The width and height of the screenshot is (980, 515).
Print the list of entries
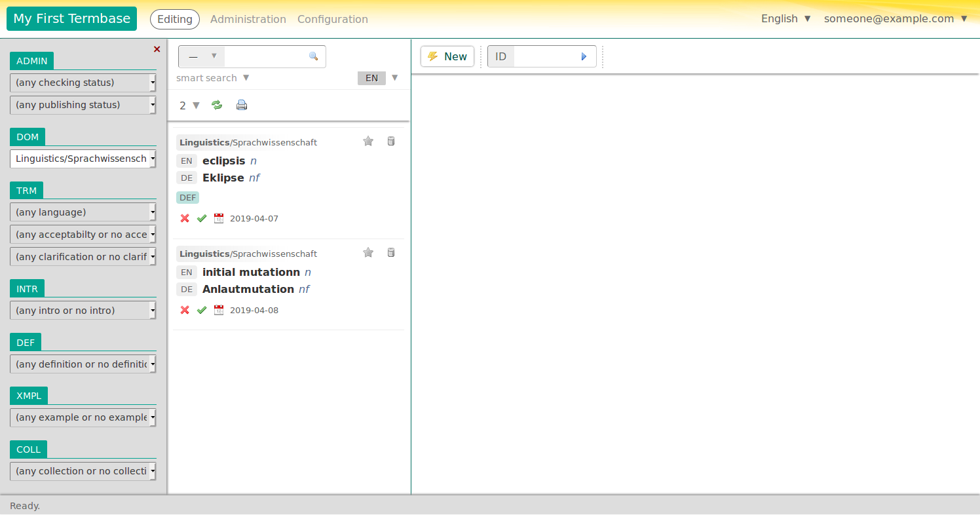coord(242,105)
